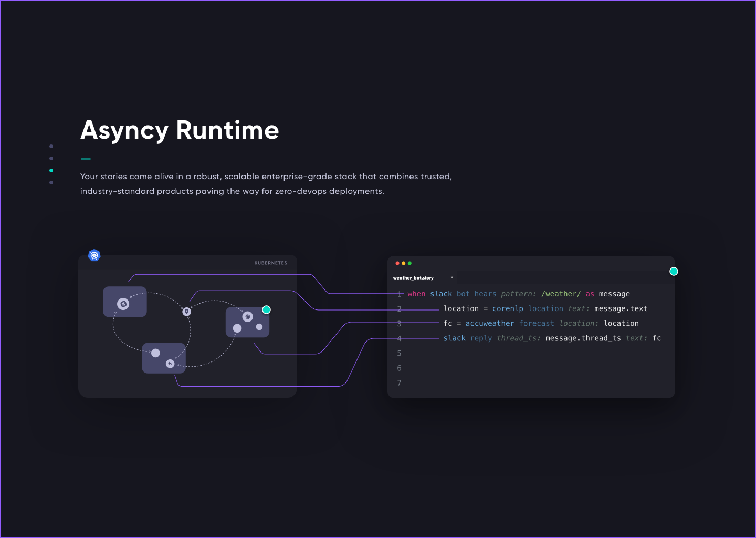
Task: Click the red traffic-light dot in editor
Action: tap(397, 263)
